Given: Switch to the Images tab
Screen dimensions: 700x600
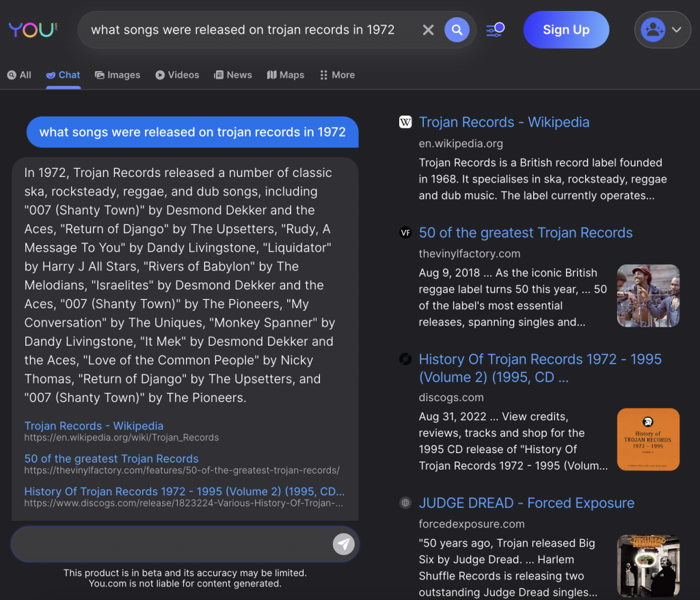Looking at the screenshot, I should pyautogui.click(x=118, y=75).
